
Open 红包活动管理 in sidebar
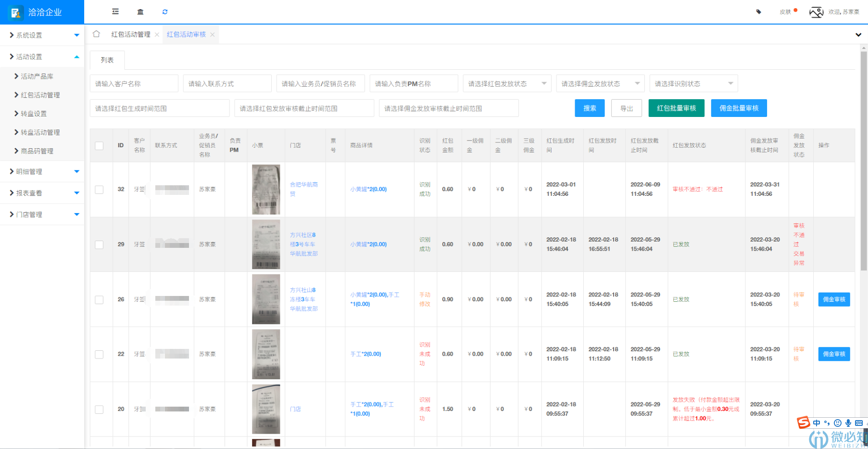pos(40,95)
